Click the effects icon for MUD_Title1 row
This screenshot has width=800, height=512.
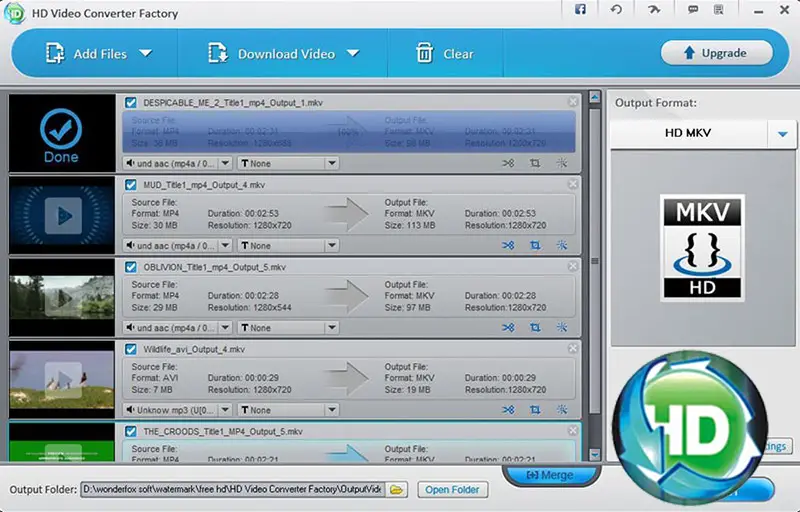click(562, 245)
